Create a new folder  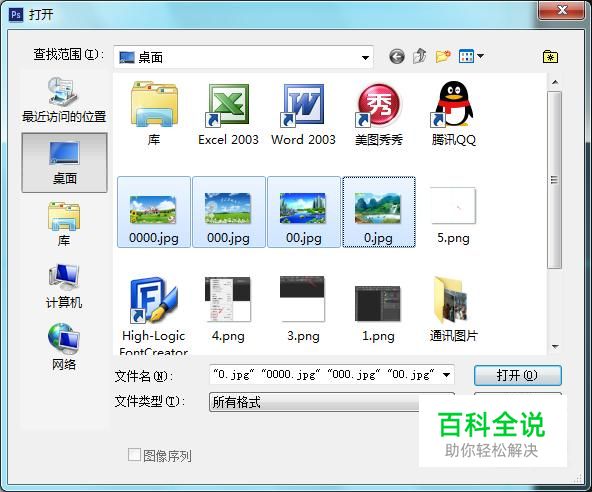[x=443, y=56]
